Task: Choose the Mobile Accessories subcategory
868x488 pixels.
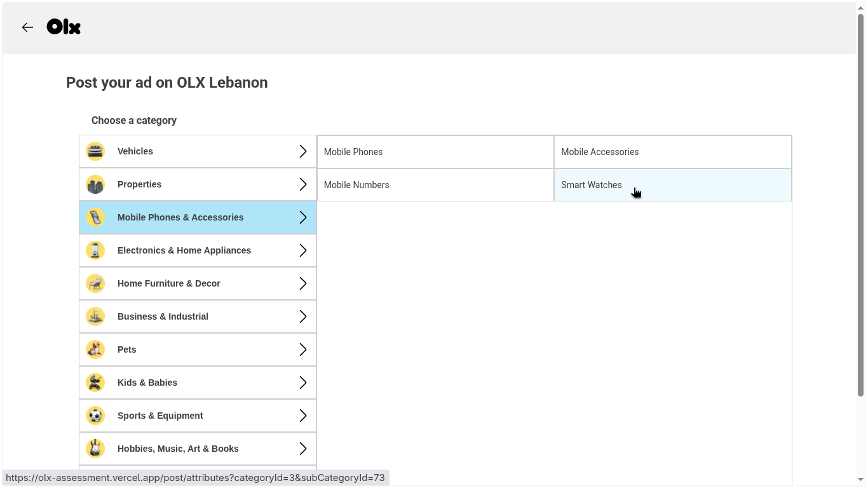Action: [x=673, y=152]
